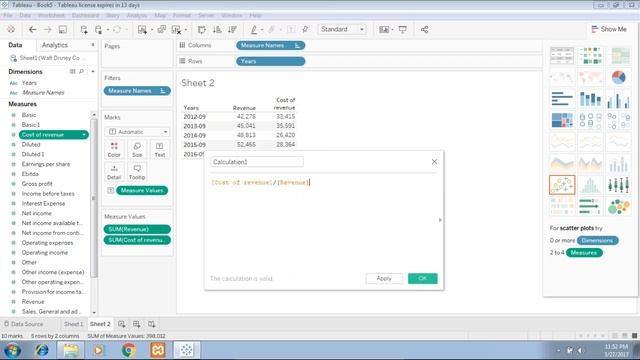Click the Windows Start button
Image resolution: width=640 pixels, height=360 pixels.
click(12, 350)
